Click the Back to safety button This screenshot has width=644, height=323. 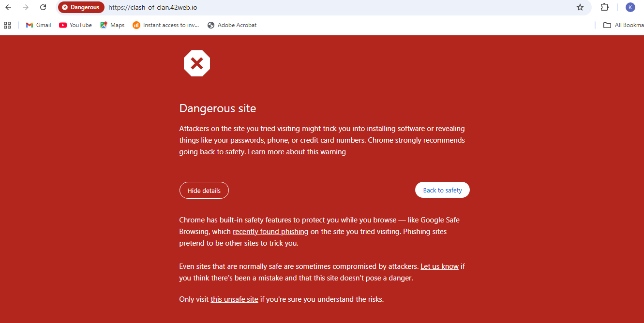tap(442, 190)
